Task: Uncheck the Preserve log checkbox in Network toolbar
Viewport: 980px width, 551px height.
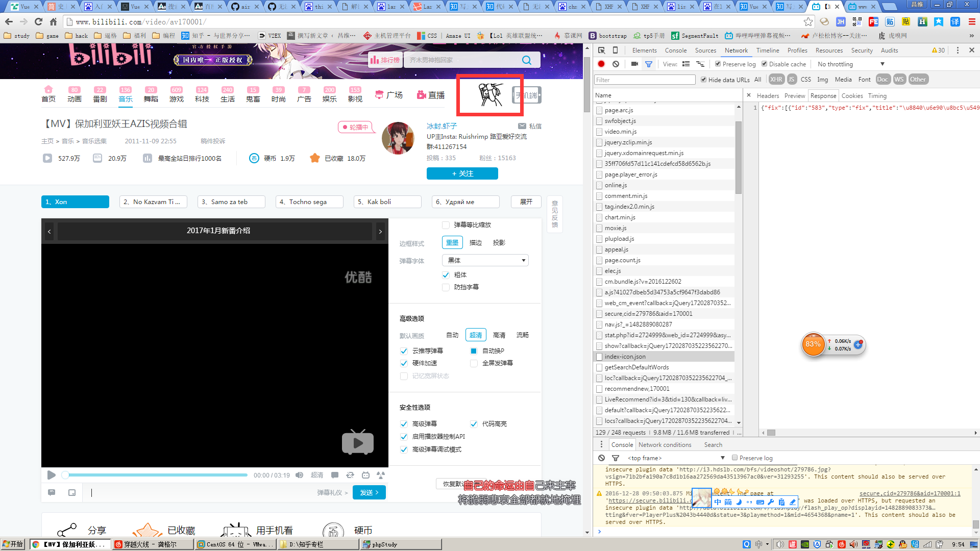Action: click(x=718, y=64)
